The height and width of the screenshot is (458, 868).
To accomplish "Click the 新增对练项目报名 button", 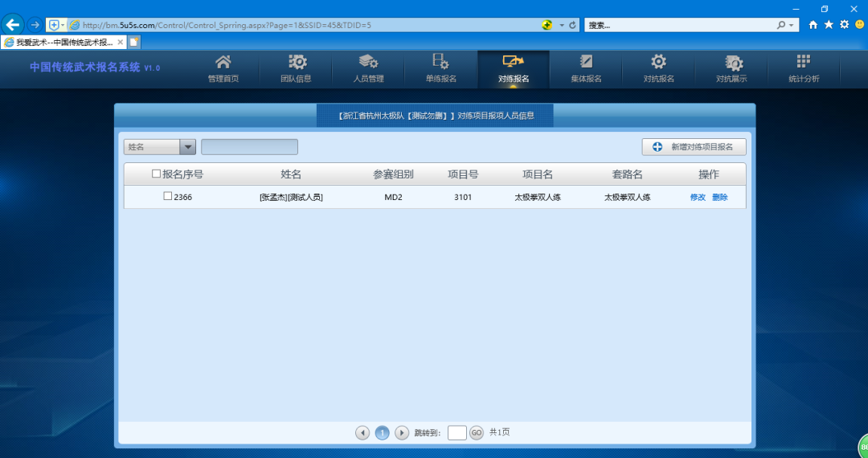I will tap(694, 147).
